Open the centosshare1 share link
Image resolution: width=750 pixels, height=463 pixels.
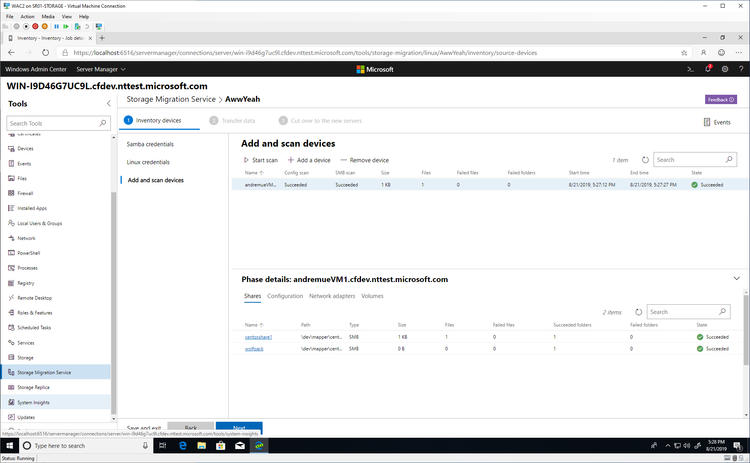[x=258, y=337]
